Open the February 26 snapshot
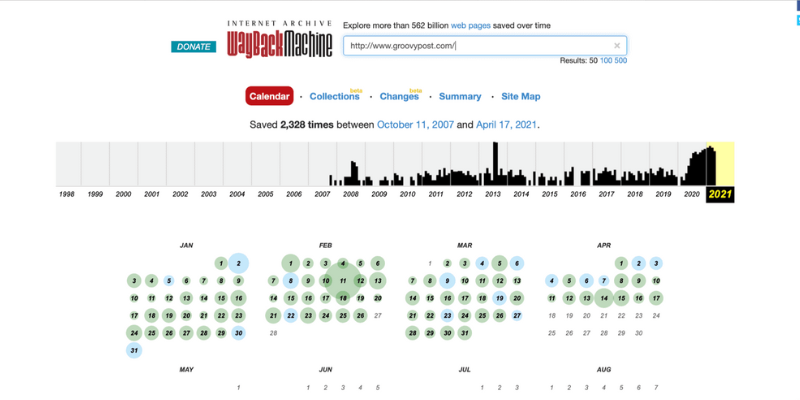 pyautogui.click(x=360, y=316)
